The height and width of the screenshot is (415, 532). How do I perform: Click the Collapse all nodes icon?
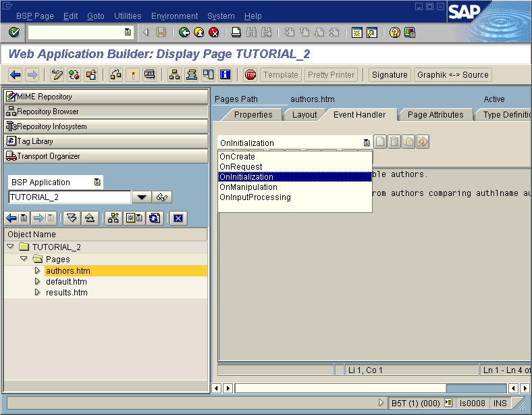click(x=90, y=218)
